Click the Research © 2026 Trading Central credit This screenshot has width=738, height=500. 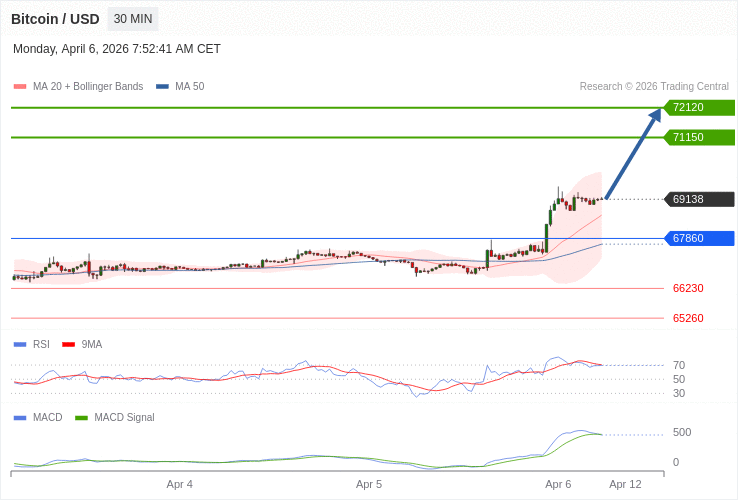(x=654, y=87)
